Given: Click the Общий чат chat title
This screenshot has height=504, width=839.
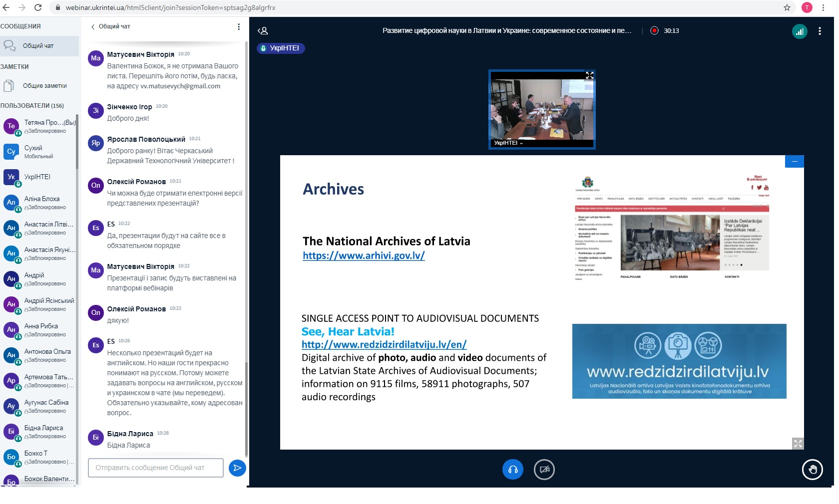Looking at the screenshot, I should pos(114,26).
